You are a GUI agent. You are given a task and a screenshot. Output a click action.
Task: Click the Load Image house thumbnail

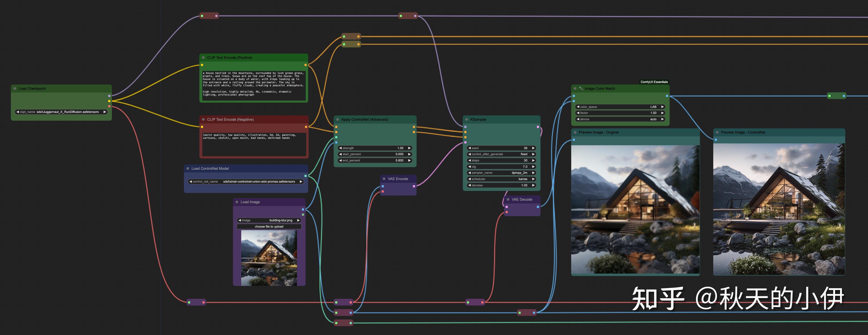pos(269,258)
